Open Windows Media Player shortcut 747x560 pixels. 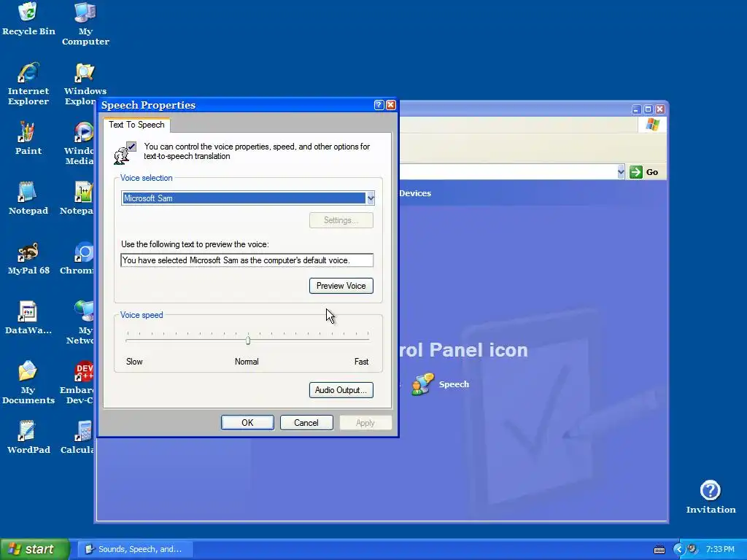tap(82, 144)
